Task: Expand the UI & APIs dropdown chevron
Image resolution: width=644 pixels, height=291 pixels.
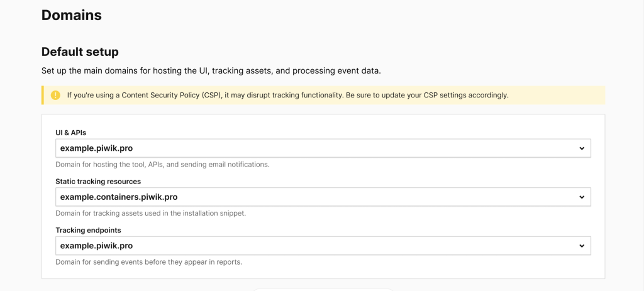Action: tap(582, 148)
